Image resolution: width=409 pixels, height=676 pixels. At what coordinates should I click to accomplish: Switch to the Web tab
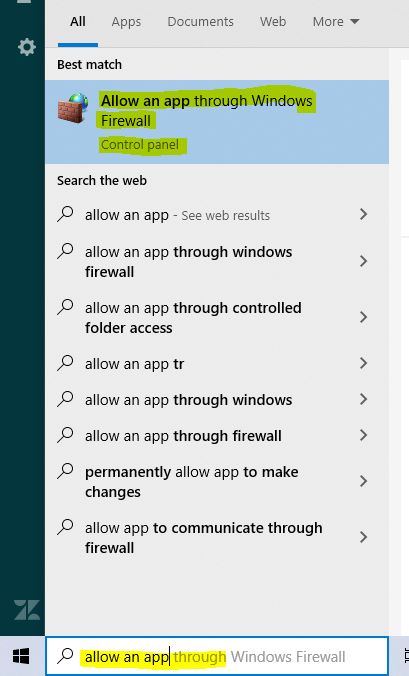pos(273,22)
